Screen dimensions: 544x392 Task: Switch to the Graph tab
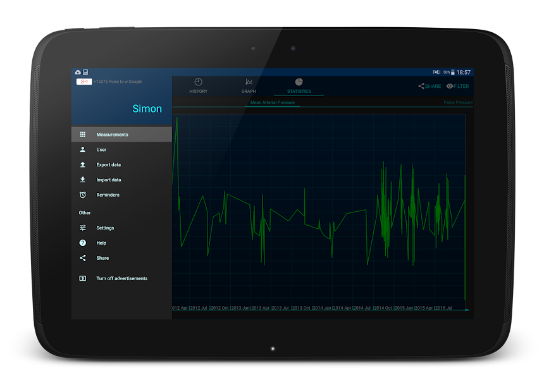[249, 86]
